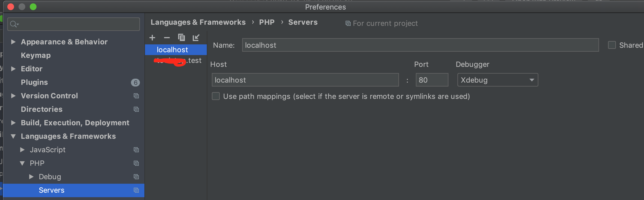Click project-level icon beside Debug
The image size is (644, 200).
[x=136, y=177]
